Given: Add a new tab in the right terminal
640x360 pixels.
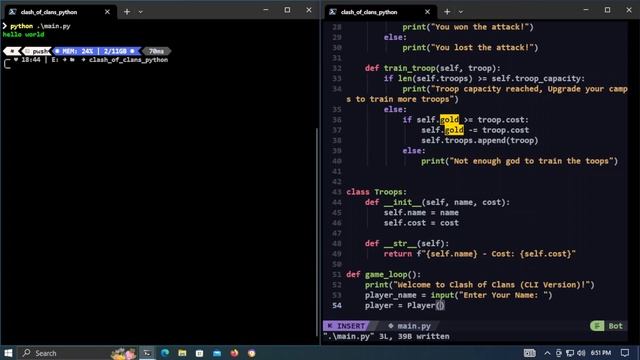Looking at the screenshot, I should point(447,12).
